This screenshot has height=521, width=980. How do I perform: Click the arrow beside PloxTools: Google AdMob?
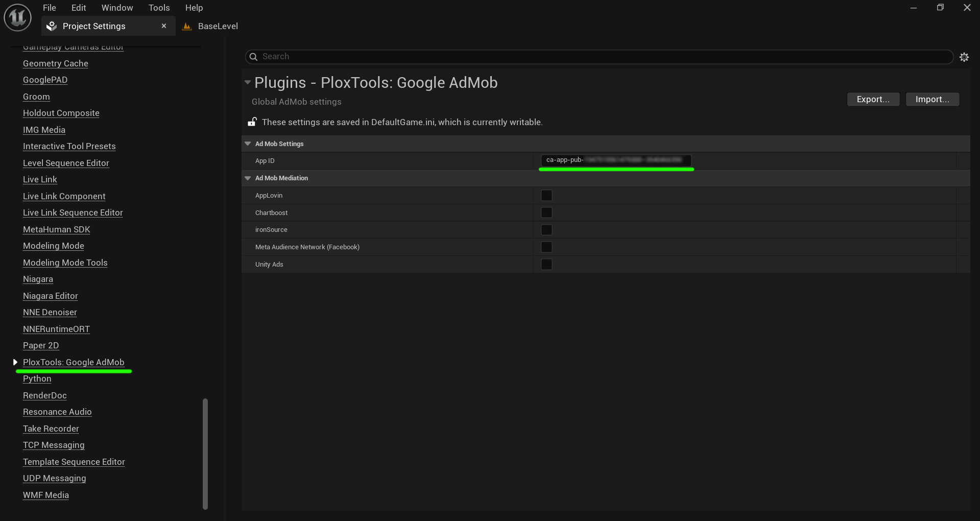point(15,362)
